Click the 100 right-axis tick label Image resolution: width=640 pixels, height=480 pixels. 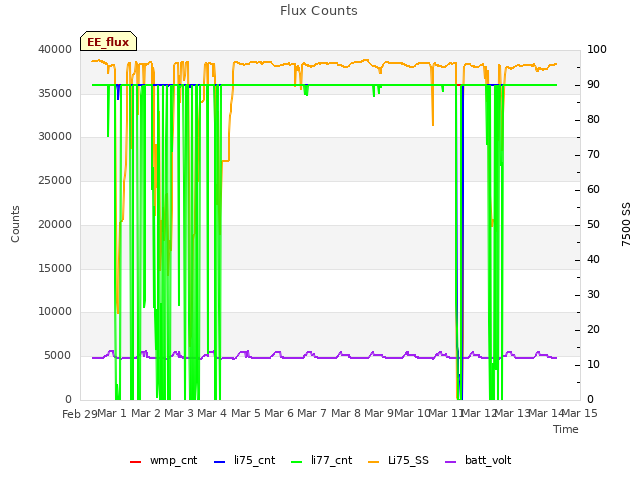tap(597, 49)
